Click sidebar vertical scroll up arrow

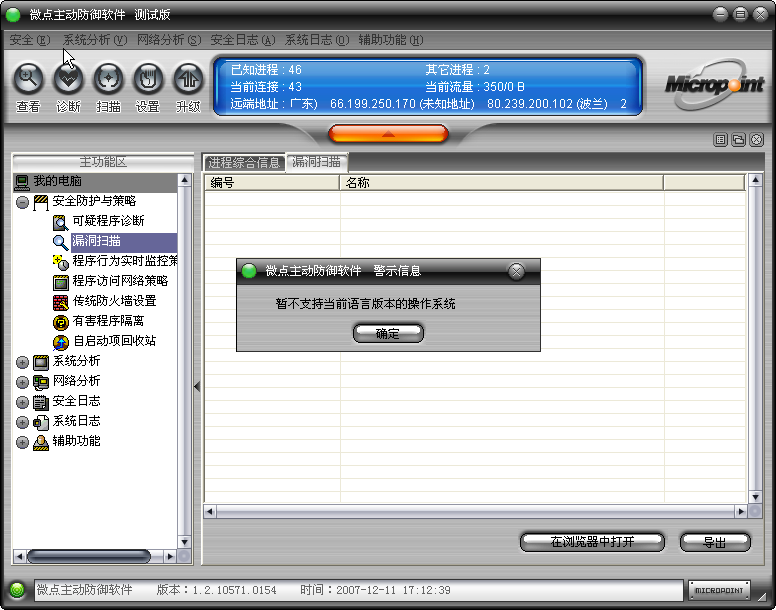(184, 180)
